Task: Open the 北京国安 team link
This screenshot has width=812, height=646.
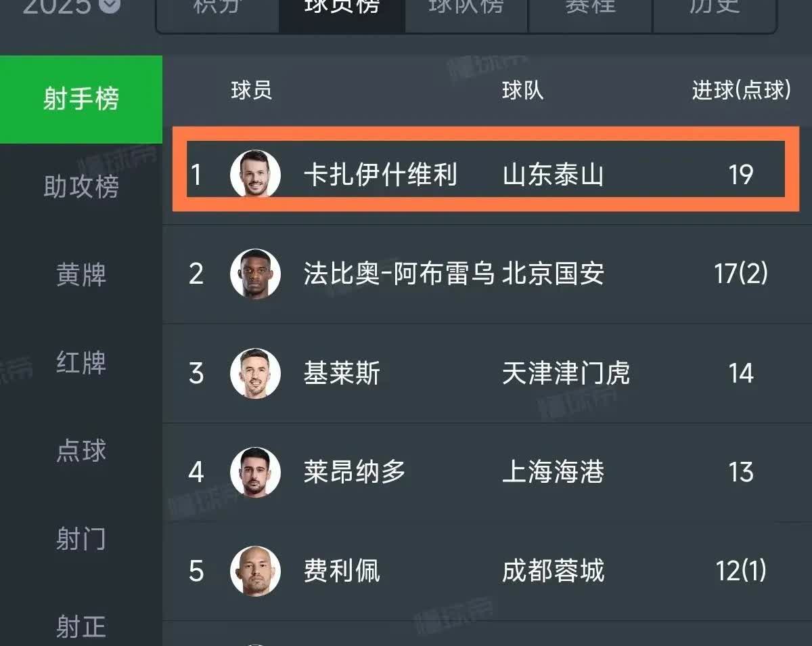Action: coord(553,274)
